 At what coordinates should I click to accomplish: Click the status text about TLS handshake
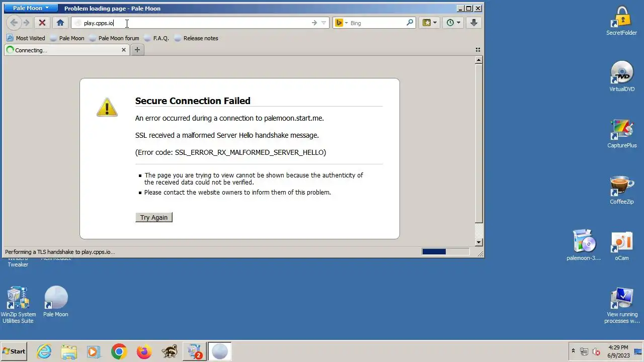[x=60, y=252]
